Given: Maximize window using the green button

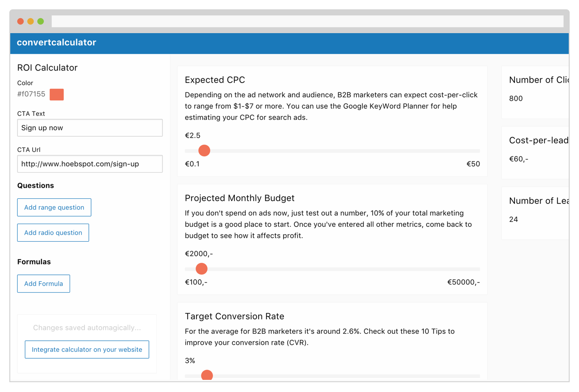Looking at the screenshot, I should pos(41,21).
